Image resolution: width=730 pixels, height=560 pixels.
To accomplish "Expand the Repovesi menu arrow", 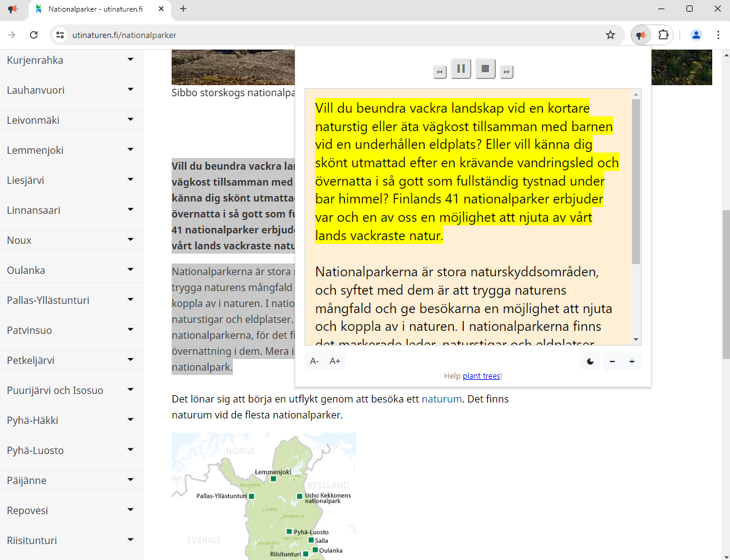I will pos(131,510).
